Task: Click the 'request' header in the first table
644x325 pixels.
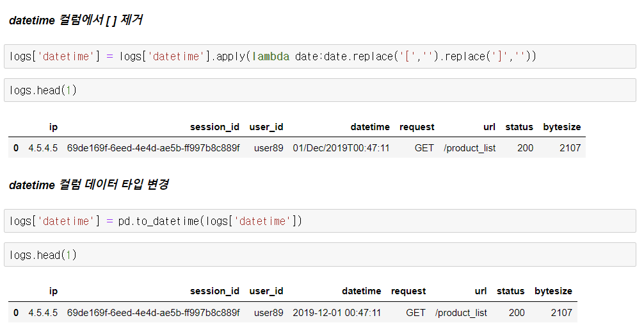Action: point(417,127)
